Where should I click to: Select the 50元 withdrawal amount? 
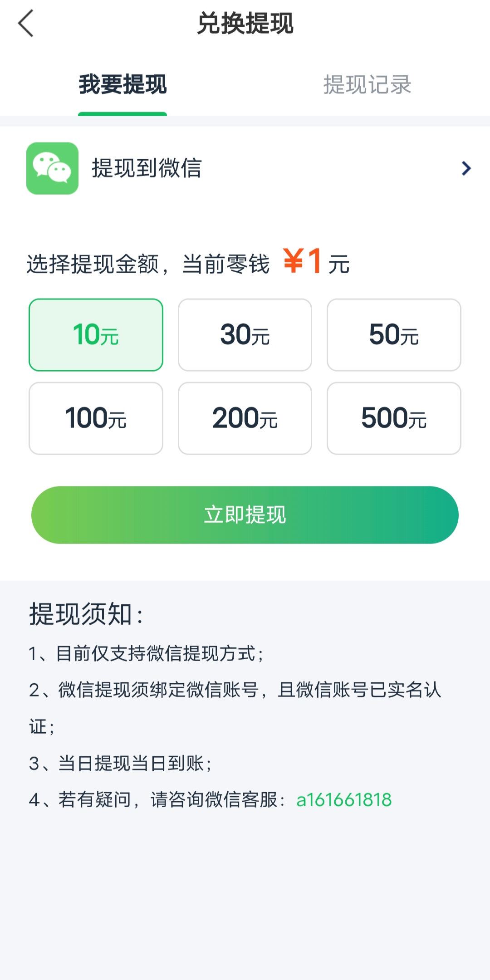click(394, 335)
